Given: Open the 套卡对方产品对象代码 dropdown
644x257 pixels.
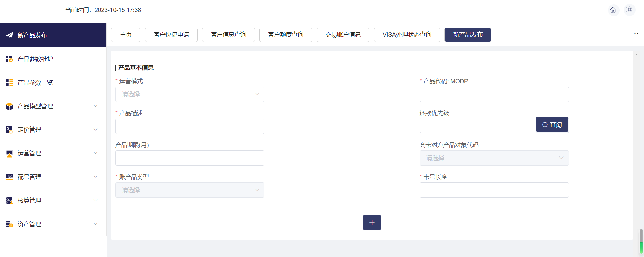Looking at the screenshot, I should [494, 158].
